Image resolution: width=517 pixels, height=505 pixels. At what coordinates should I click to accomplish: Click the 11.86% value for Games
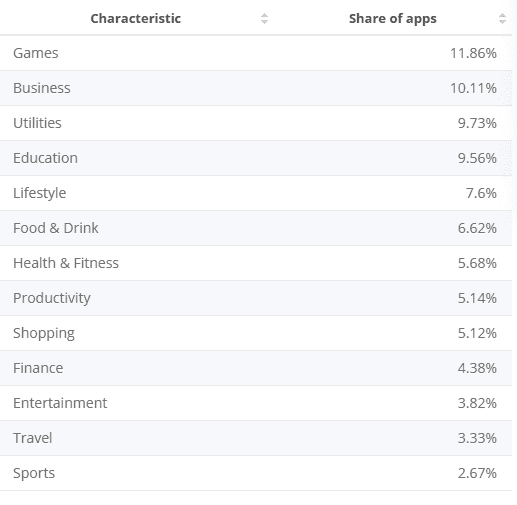(473, 53)
